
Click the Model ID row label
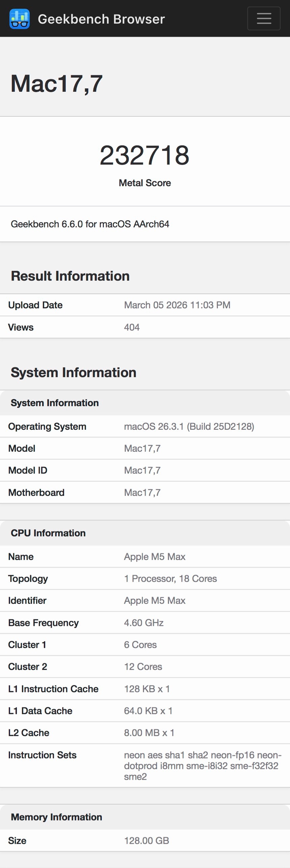coord(28,470)
